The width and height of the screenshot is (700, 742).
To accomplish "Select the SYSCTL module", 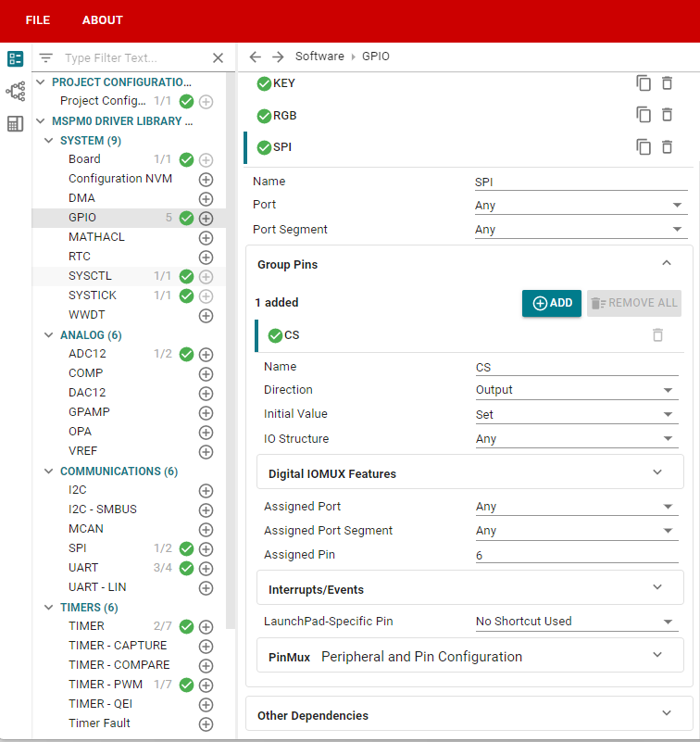I will coord(90,276).
